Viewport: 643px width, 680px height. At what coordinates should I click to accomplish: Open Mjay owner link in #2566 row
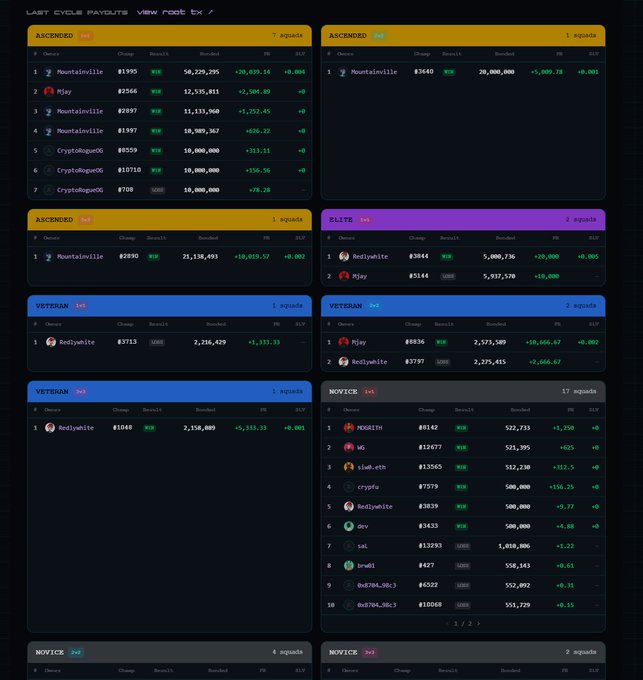[64, 92]
